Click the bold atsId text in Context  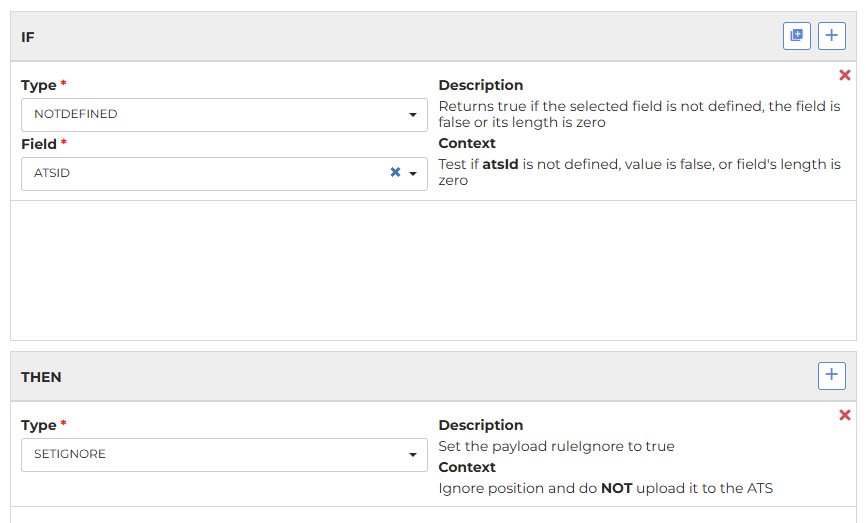(500, 164)
